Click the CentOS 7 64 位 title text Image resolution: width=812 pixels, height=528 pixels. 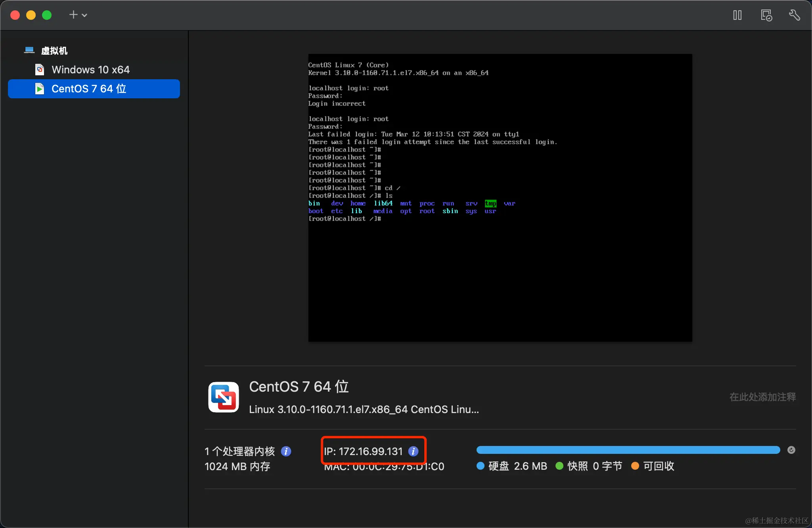coord(299,386)
